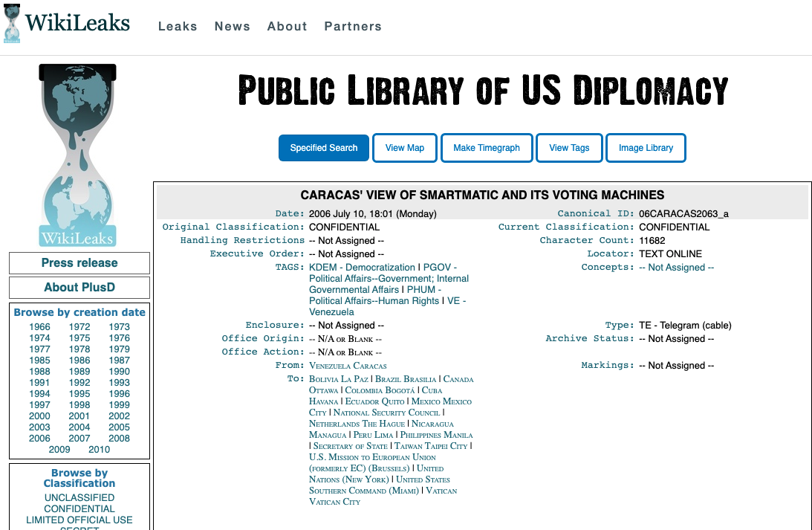The width and height of the screenshot is (812, 530).
Task: Open the Taiwan Taipei City link
Action: click(431, 446)
